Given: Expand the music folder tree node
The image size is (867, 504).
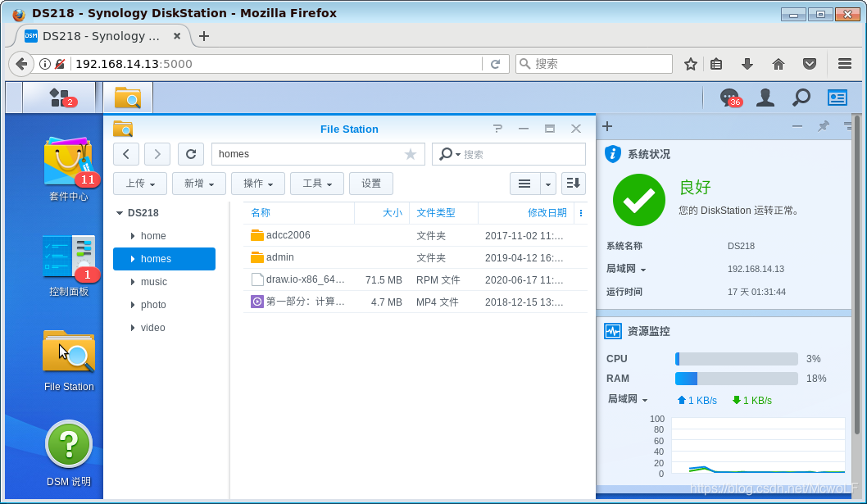Looking at the screenshot, I should tap(133, 282).
